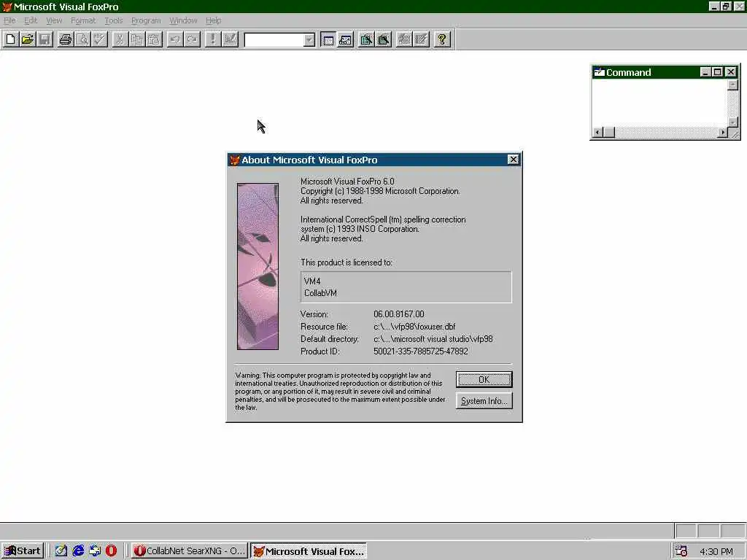Open the Windows Start menu
Screen dimensions: 747x560
tap(23, 551)
